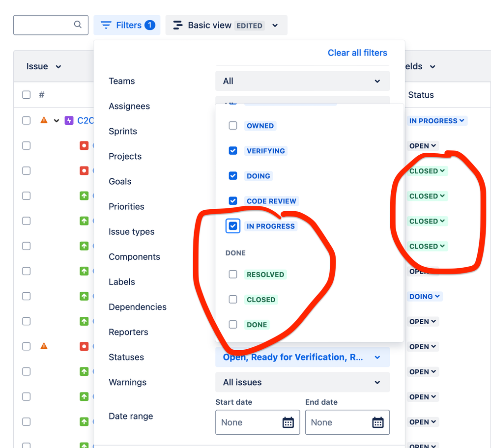Enable the CLOSED status checkbox
Viewport: 491px width, 448px height.
233,299
